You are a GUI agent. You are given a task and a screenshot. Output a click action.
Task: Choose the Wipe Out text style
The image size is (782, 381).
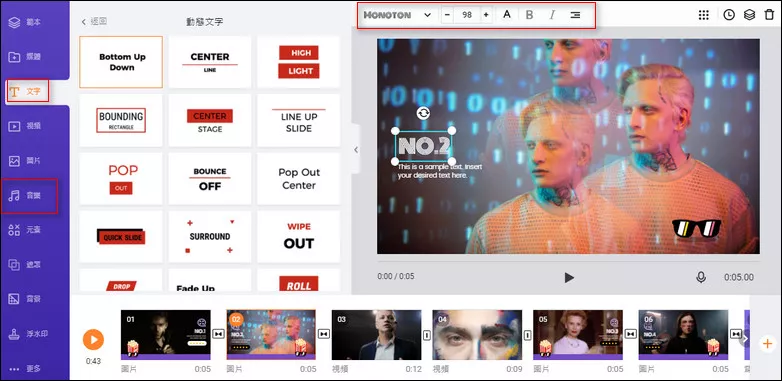(299, 236)
